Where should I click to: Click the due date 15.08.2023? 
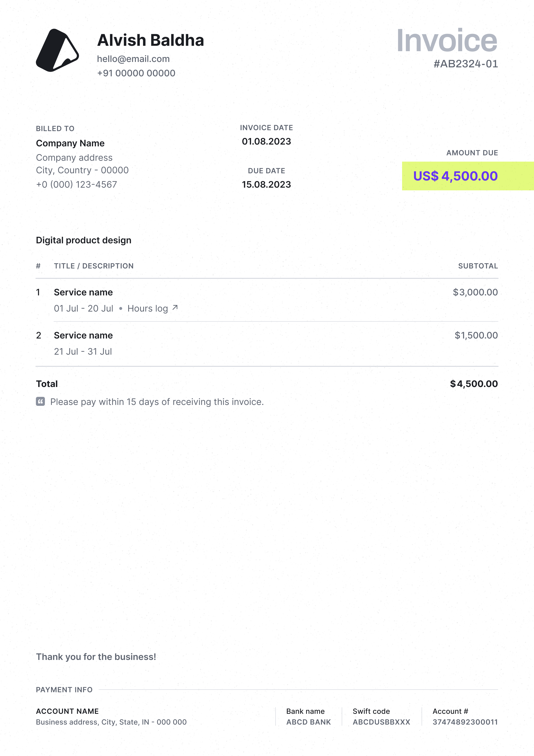click(x=266, y=185)
